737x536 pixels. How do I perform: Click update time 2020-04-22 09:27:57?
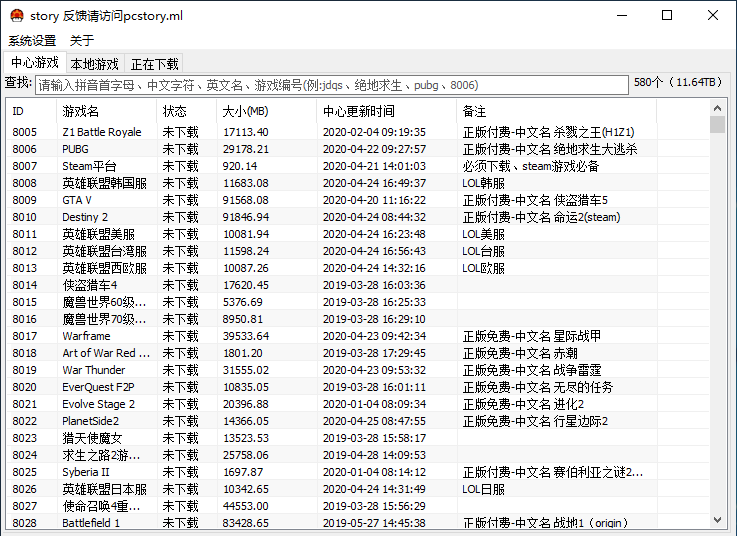(374, 149)
